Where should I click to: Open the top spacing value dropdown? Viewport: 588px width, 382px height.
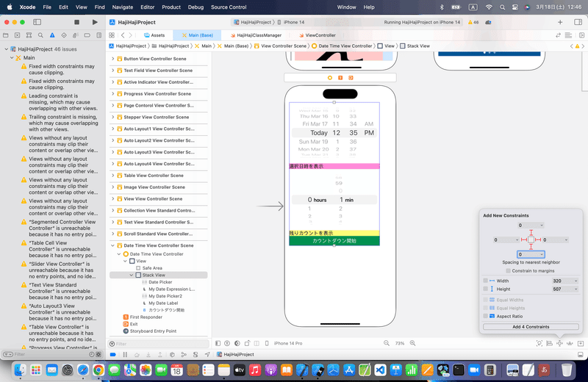pyautogui.click(x=541, y=226)
